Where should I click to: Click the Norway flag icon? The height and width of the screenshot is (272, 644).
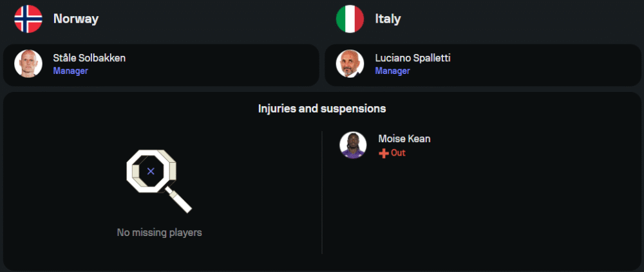[28, 19]
